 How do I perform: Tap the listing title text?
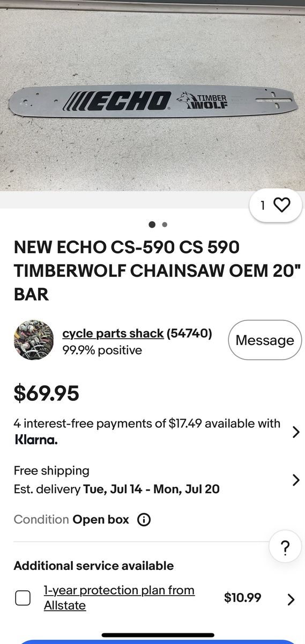[x=127, y=270]
